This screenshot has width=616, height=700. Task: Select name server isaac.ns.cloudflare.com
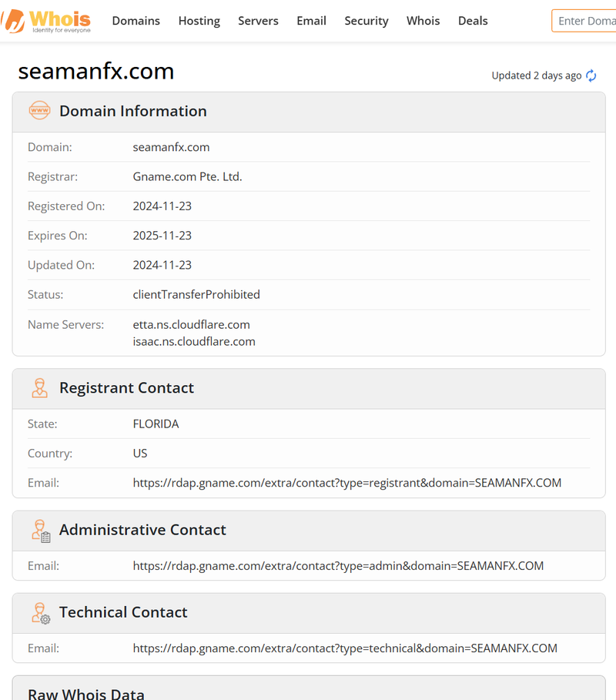tap(194, 341)
